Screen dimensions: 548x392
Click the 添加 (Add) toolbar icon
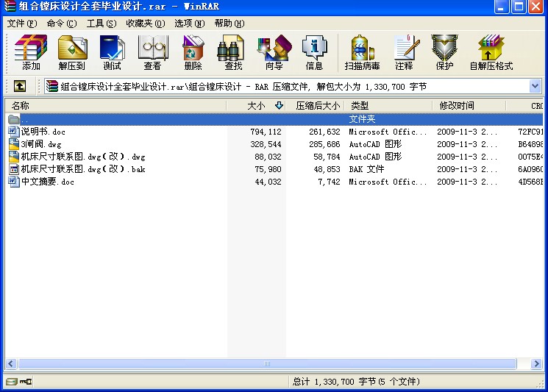[31, 52]
